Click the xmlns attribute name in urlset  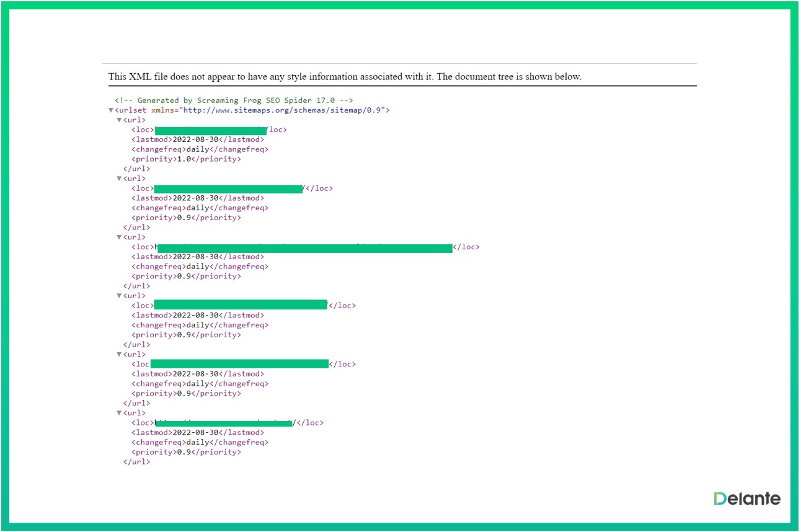tap(163, 110)
